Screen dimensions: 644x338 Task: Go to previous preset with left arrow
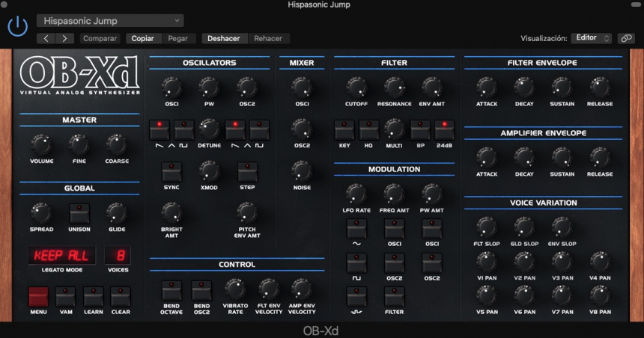pyautogui.click(x=46, y=38)
